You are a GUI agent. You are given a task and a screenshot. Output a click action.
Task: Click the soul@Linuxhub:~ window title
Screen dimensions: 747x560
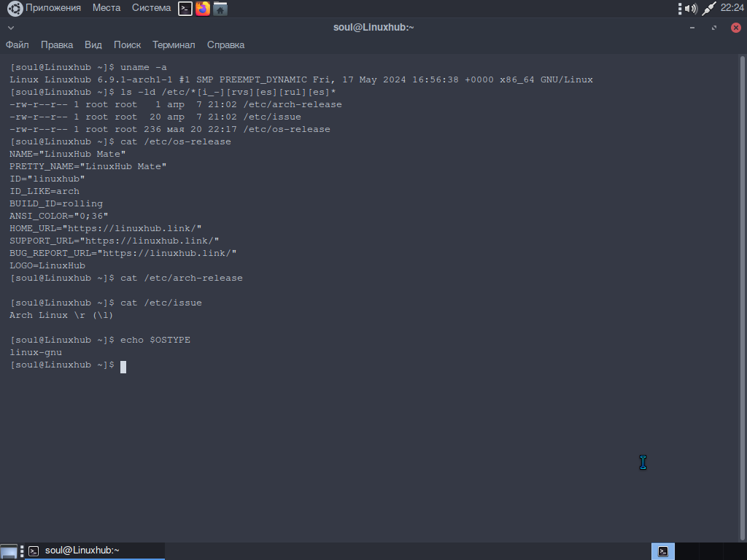point(373,28)
